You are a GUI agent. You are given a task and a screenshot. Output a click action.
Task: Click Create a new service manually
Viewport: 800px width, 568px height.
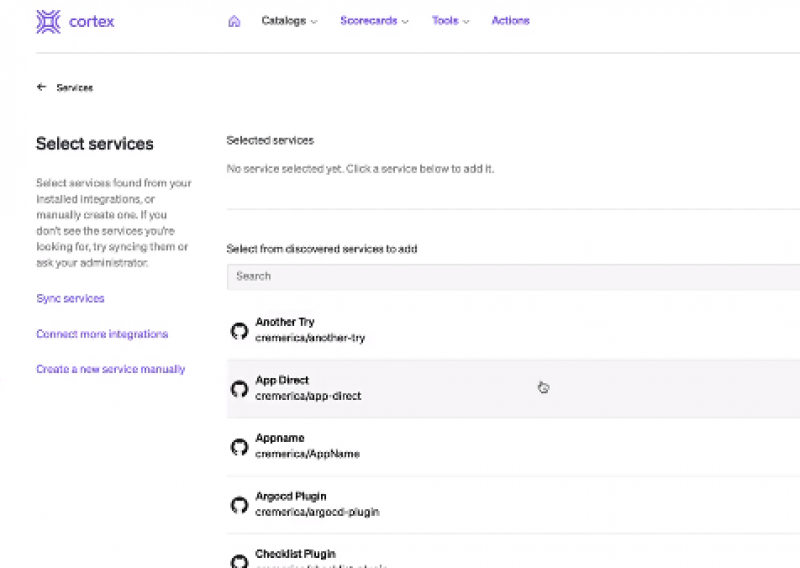[110, 369]
